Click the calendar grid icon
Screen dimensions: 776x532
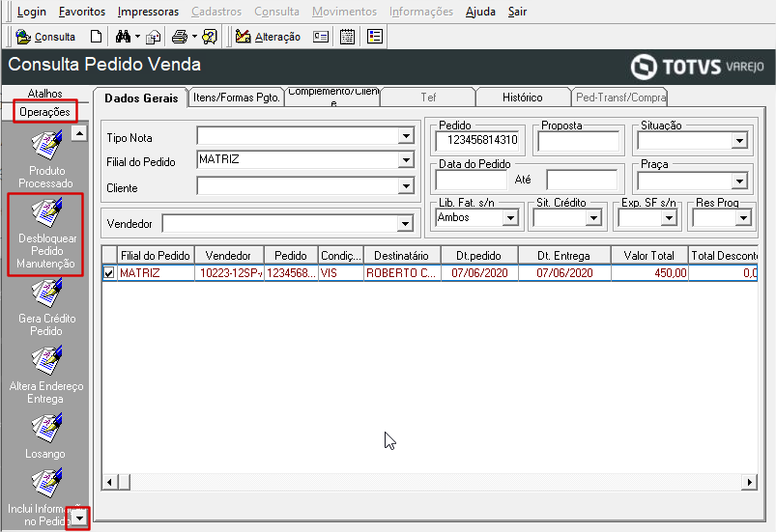pyautogui.click(x=348, y=37)
